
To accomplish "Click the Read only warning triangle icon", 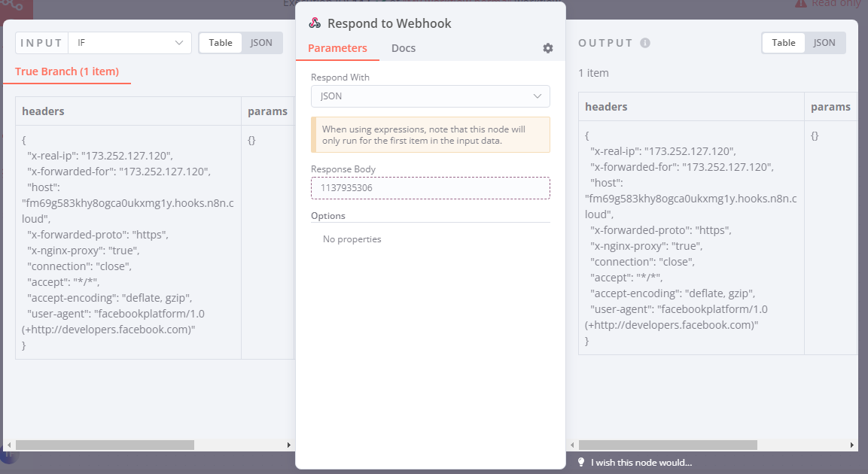I will click(x=800, y=4).
